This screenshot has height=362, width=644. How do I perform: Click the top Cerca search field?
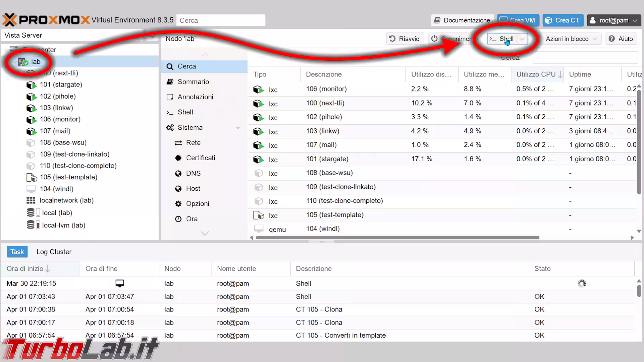point(221,20)
